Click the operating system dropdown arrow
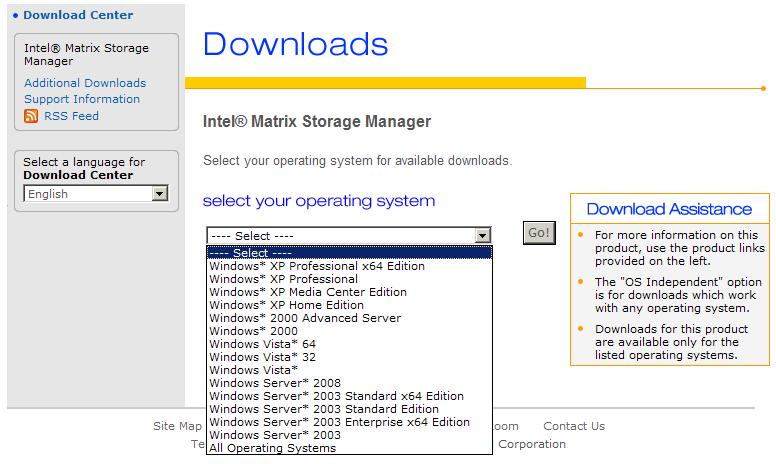Image resolution: width=776 pixels, height=464 pixels. (x=483, y=236)
